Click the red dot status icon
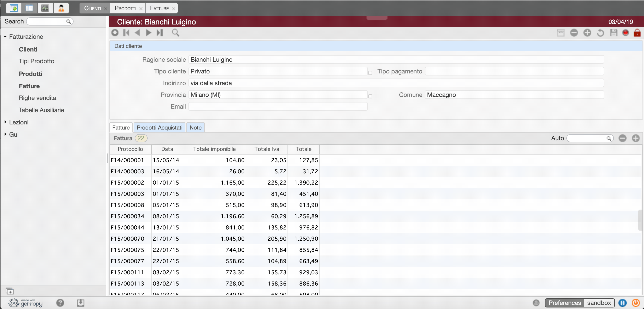The width and height of the screenshot is (644, 309). coord(625,33)
